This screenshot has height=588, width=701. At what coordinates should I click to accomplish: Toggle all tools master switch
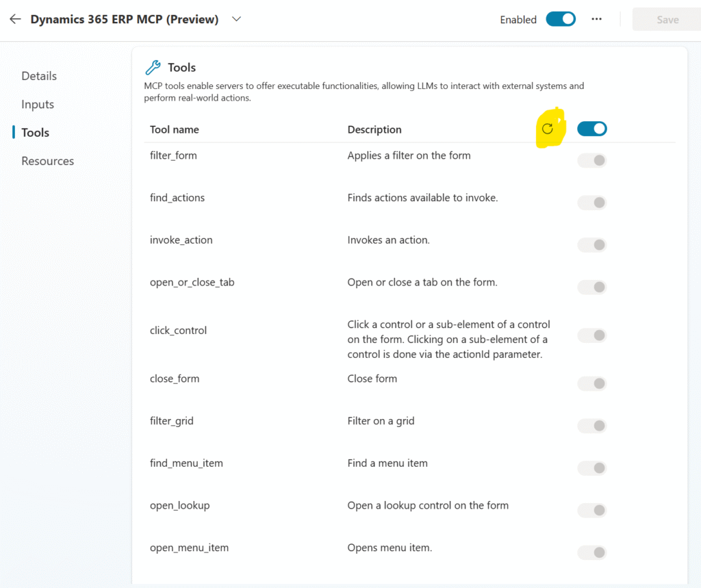coord(592,129)
